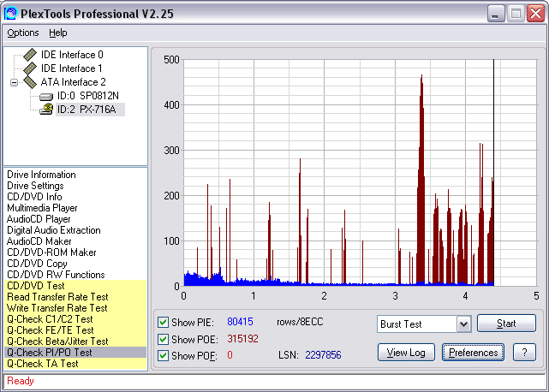549x392 pixels.
Task: Click the Ready status bar text
Action: click(x=21, y=381)
